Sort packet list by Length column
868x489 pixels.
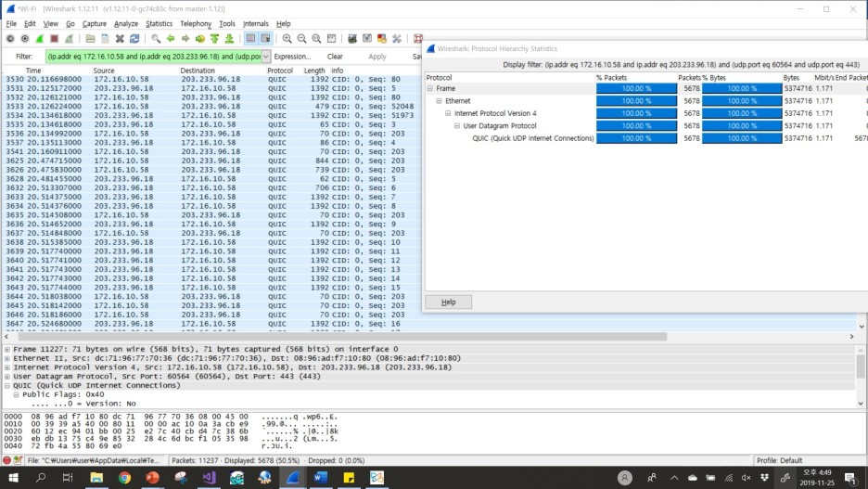(314, 71)
